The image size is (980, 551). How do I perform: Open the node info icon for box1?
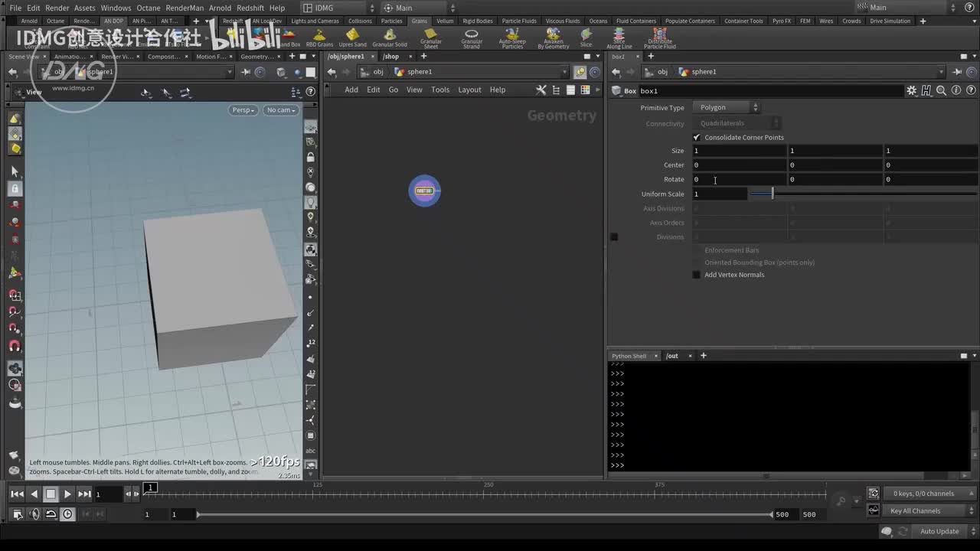coord(955,90)
